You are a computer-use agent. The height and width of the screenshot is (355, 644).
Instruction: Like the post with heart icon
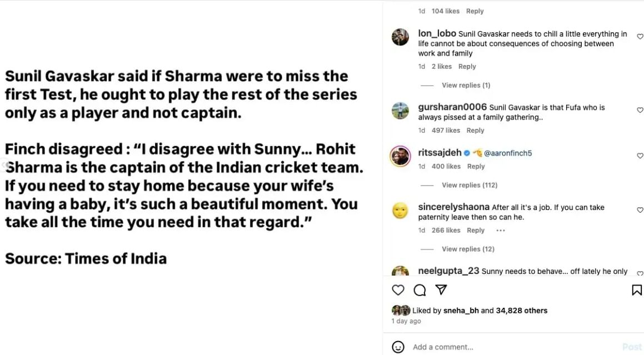(x=398, y=290)
